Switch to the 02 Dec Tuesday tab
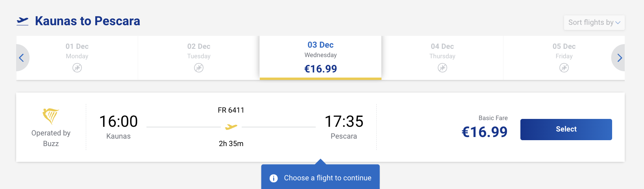Image resolution: width=644 pixels, height=189 pixels. pos(199,57)
